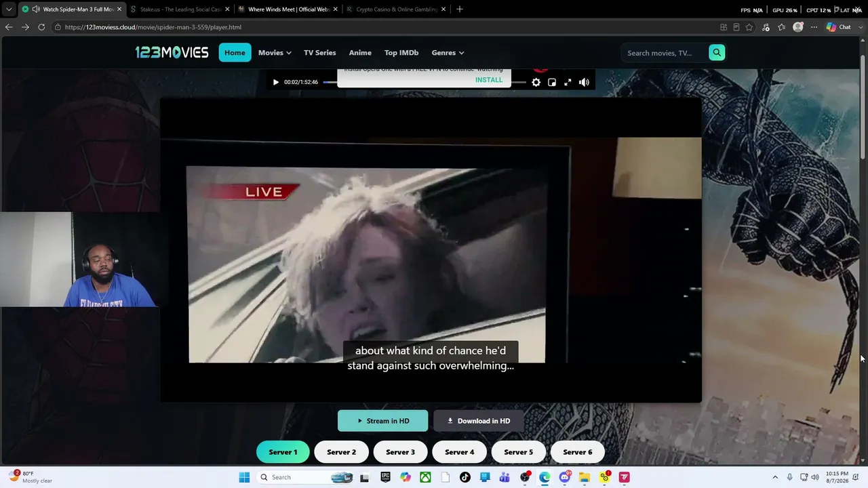Image resolution: width=868 pixels, height=488 pixels.
Task: Close the Stake.us tab
Action: point(227,9)
